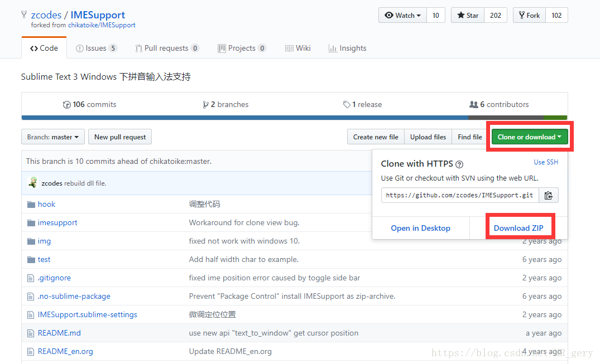
Task: Click the branches icon
Action: click(x=205, y=105)
